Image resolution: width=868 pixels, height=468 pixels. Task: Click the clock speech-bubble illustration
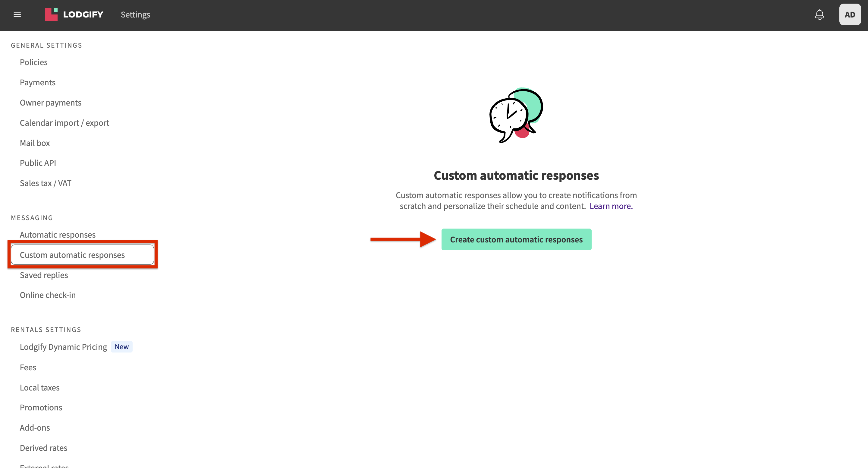coord(516,115)
